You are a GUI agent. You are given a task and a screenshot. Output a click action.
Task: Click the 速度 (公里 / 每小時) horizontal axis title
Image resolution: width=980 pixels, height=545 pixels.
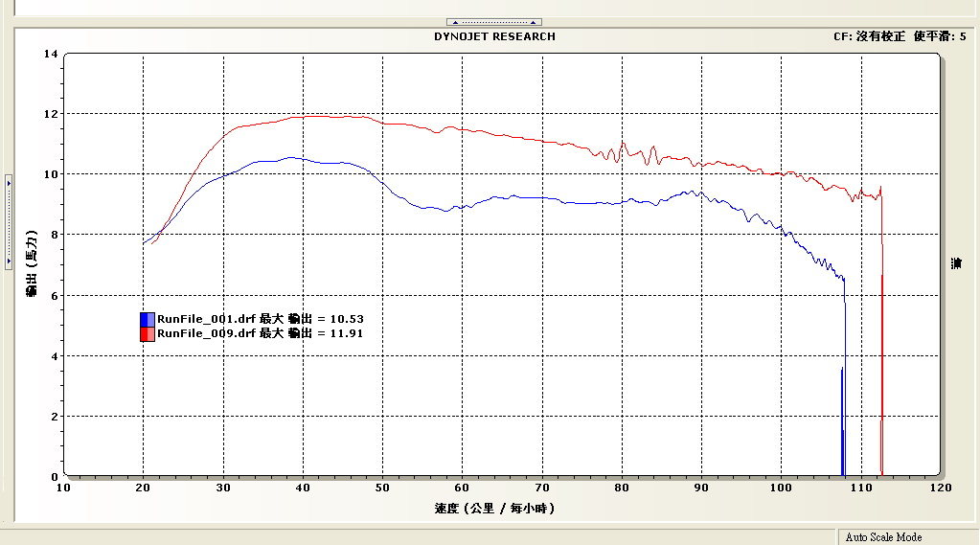[x=494, y=508]
